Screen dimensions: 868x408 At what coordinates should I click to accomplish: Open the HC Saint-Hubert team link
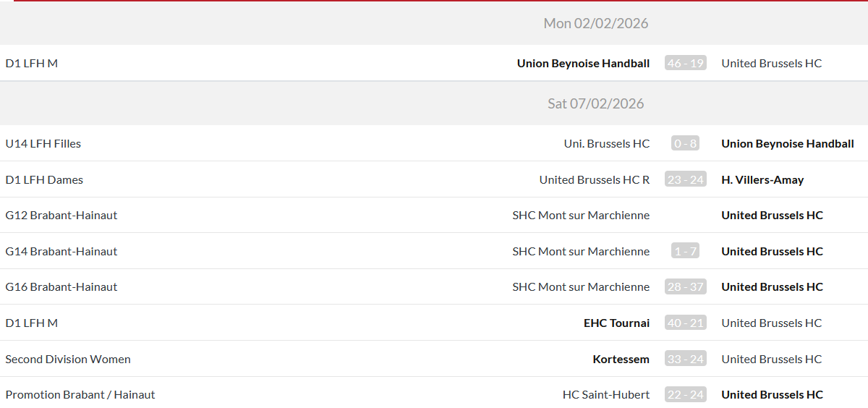pyautogui.click(x=605, y=394)
